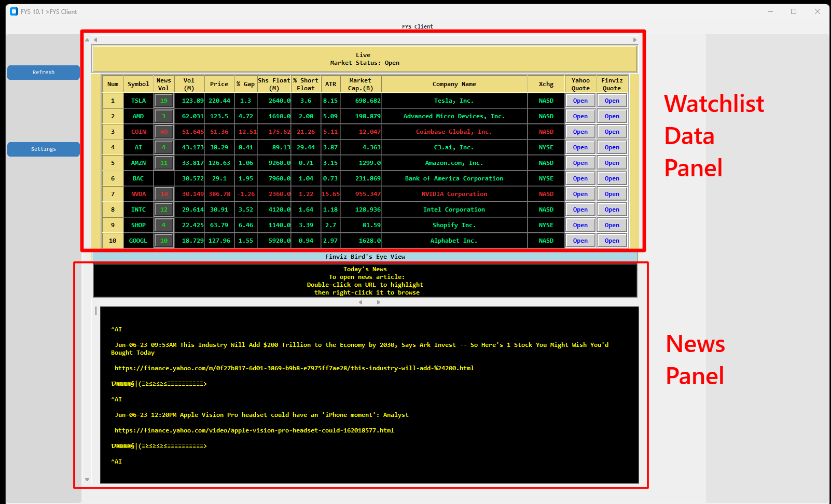The width and height of the screenshot is (831, 504).
Task: Click watchlist horizontal scroll-left arrow
Action: [95, 40]
